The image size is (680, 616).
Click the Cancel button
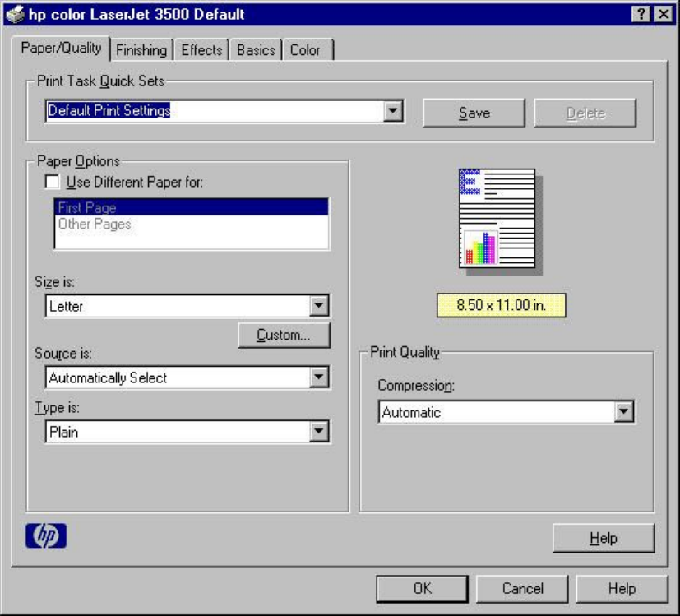pos(523,589)
